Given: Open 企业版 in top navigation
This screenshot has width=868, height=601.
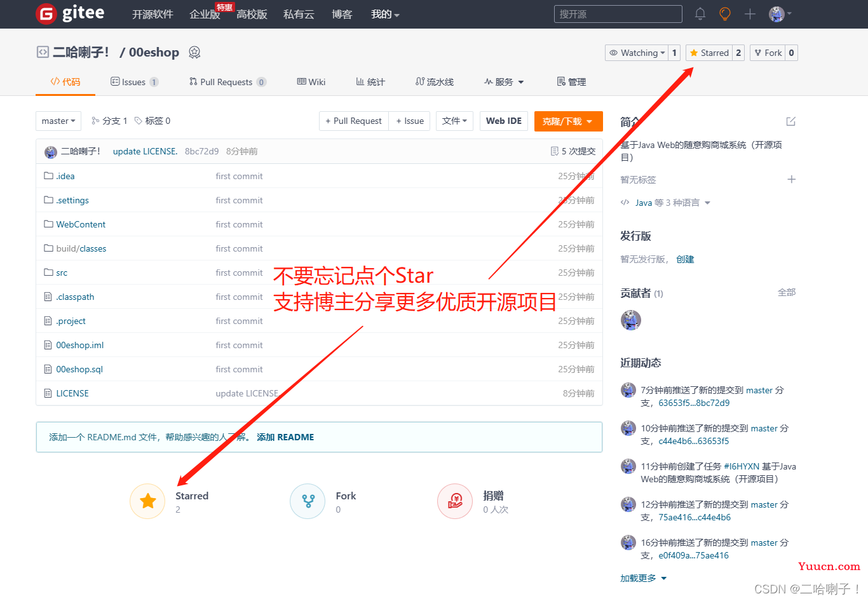Looking at the screenshot, I should pyautogui.click(x=205, y=14).
